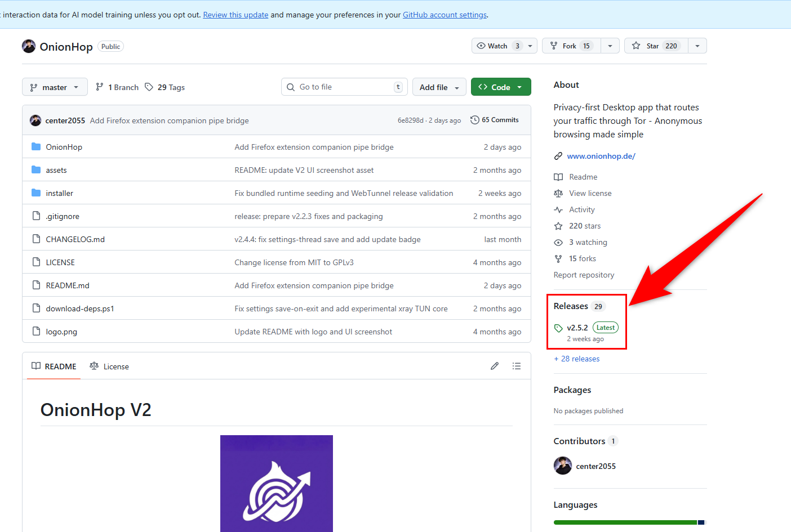
Task: Open the 15 forks link
Action: point(583,258)
